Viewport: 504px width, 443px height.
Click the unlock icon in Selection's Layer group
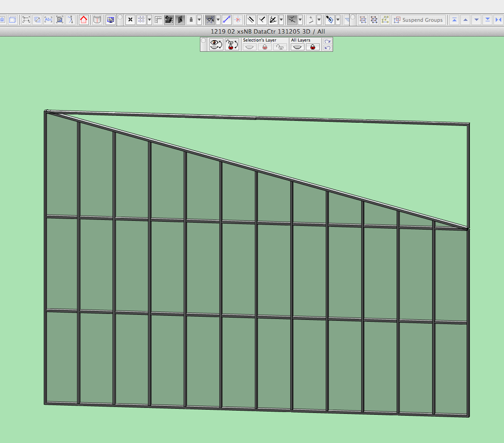coord(281,46)
